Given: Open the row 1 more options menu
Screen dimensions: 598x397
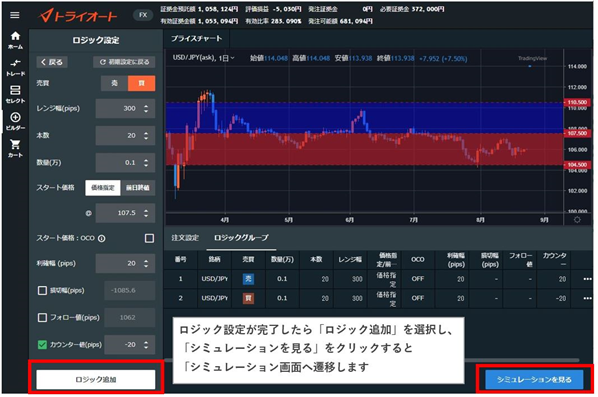Looking at the screenshot, I should pyautogui.click(x=587, y=279).
